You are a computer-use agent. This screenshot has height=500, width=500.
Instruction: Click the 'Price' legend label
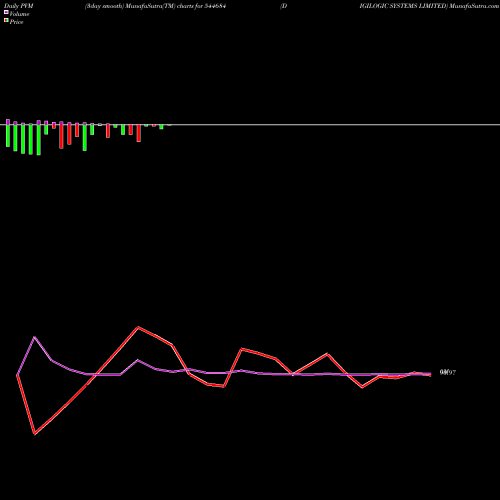click(16, 22)
